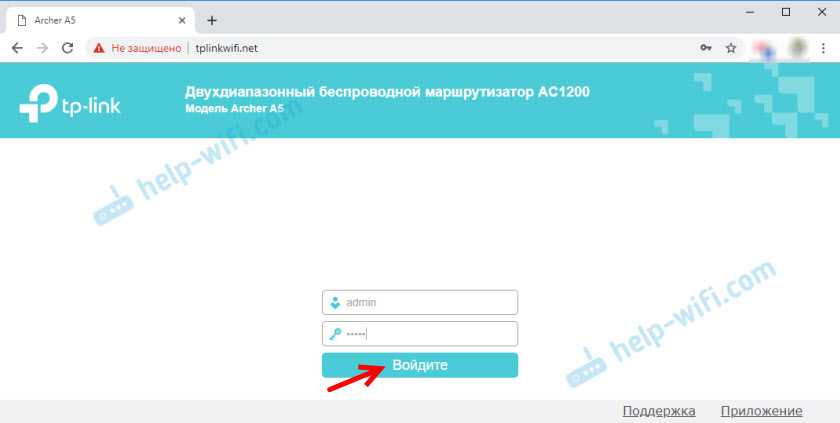
Task: Open the Поддержка link
Action: pos(659,411)
